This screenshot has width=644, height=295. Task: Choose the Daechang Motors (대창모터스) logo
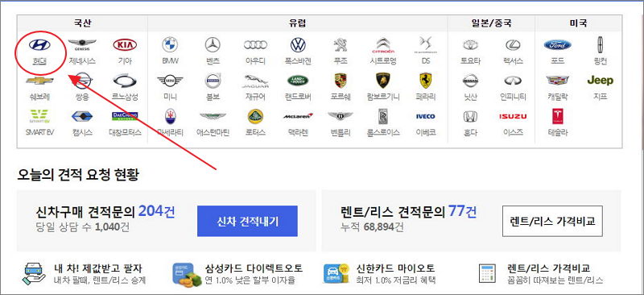click(125, 116)
